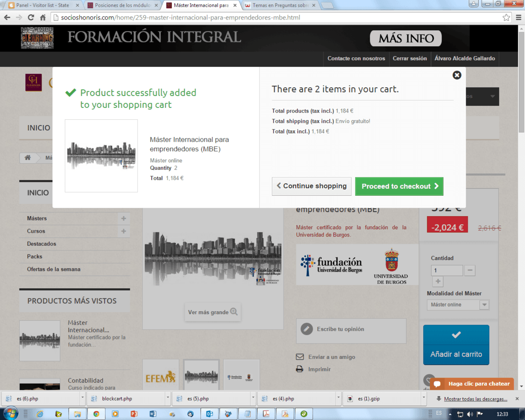
Task: Bookmark page with the star icon
Action: pos(506,17)
